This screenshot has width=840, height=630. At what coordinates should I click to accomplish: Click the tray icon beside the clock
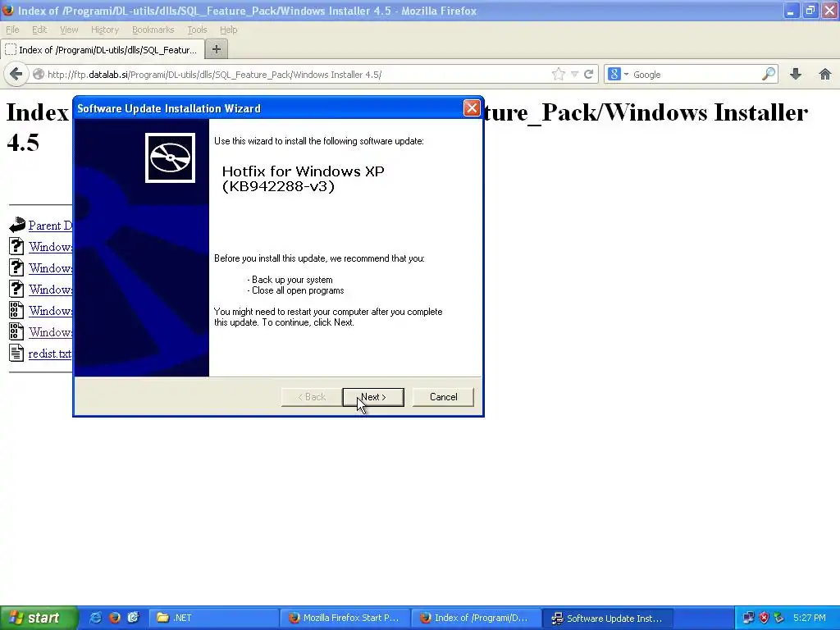779,618
